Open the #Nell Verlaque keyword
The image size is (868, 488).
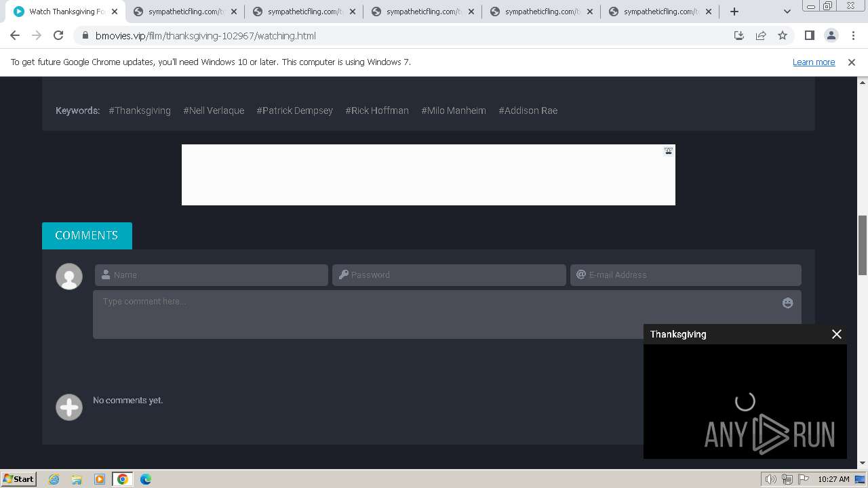214,110
